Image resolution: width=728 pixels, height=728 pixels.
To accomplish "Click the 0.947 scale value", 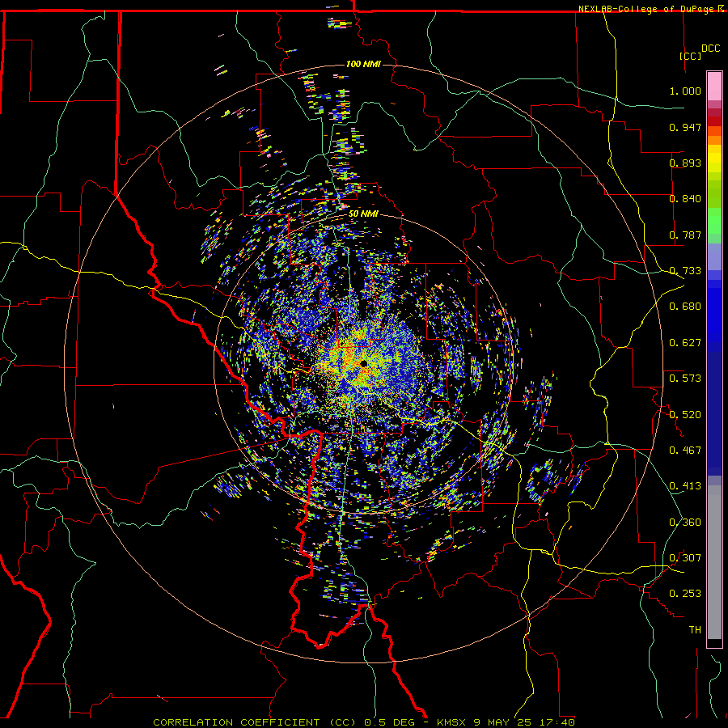I will (685, 127).
